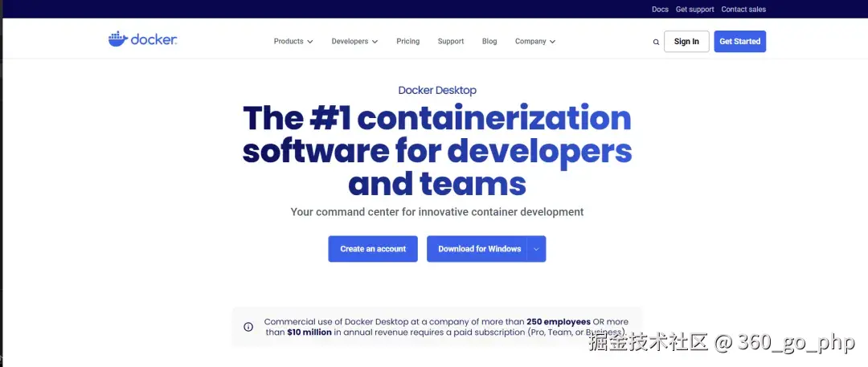Click the Docs link in top bar

click(x=660, y=10)
